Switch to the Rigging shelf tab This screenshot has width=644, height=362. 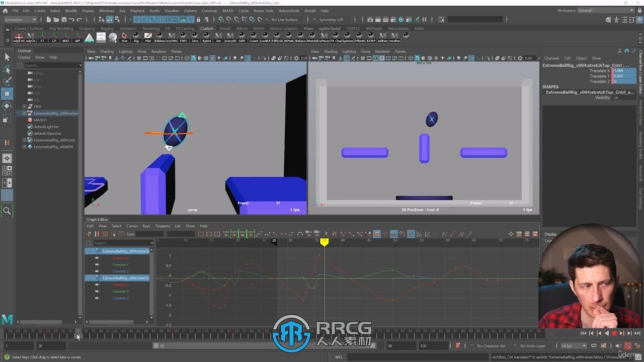[107, 29]
